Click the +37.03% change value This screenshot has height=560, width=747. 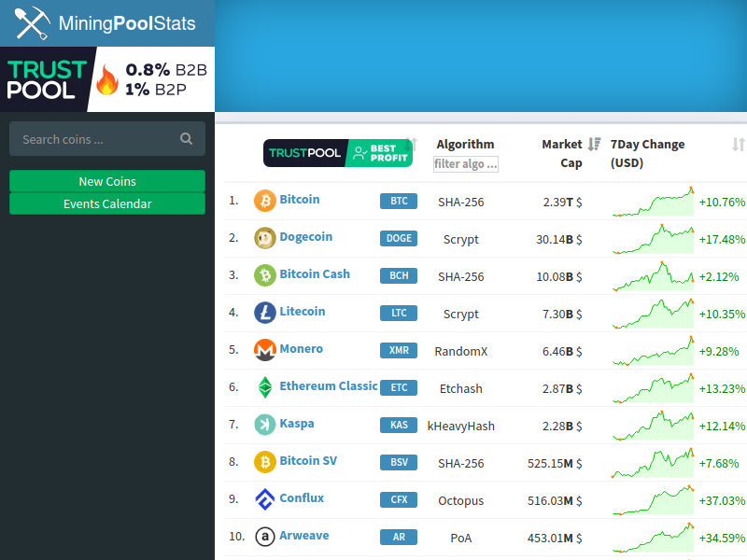point(722,500)
